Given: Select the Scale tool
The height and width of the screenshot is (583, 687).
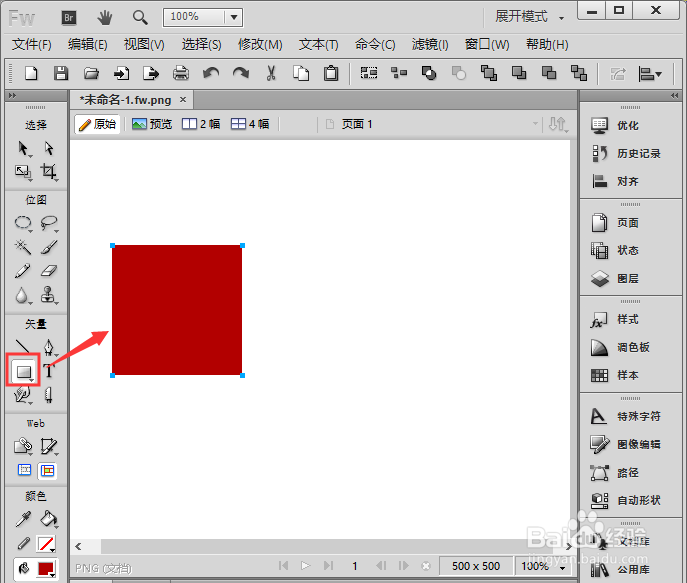Looking at the screenshot, I should click(23, 172).
